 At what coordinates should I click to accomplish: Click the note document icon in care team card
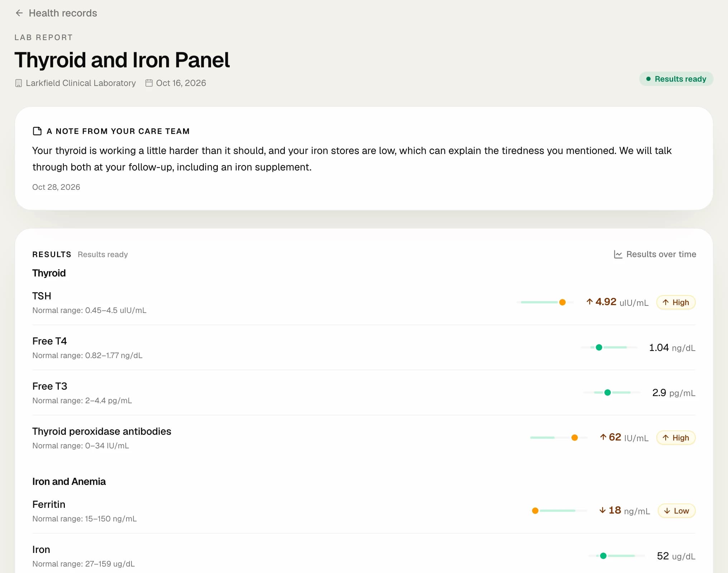tap(37, 131)
